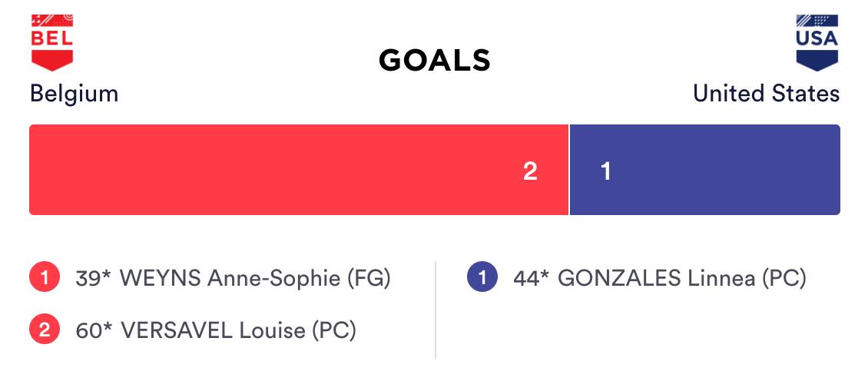Open the United States team name link
The image size is (868, 381).
pos(766,94)
